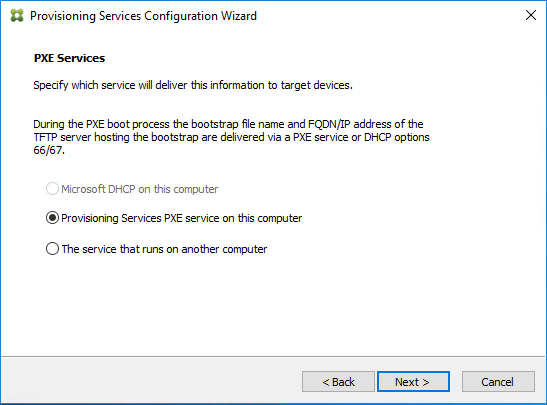
Task: Proceed with the Next button
Action: coord(413,382)
